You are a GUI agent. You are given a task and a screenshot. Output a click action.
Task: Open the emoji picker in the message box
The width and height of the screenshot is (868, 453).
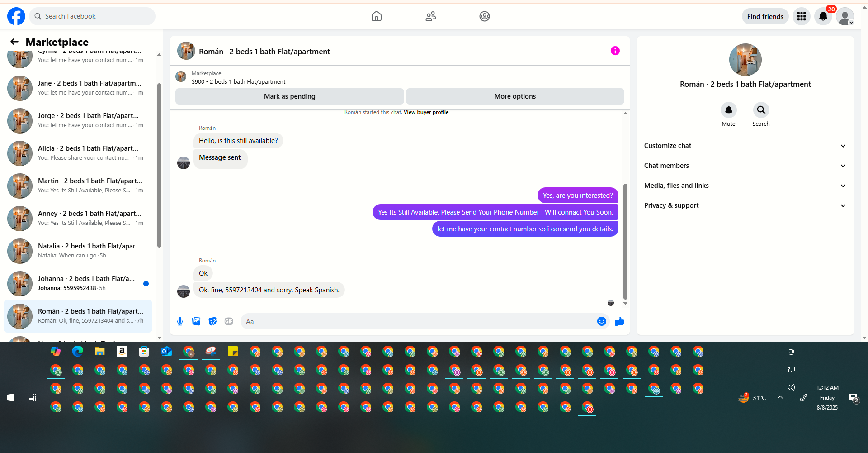(602, 321)
